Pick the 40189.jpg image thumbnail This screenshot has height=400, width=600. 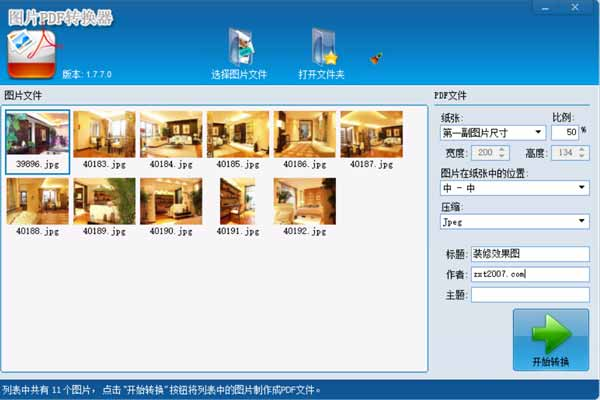tap(104, 201)
